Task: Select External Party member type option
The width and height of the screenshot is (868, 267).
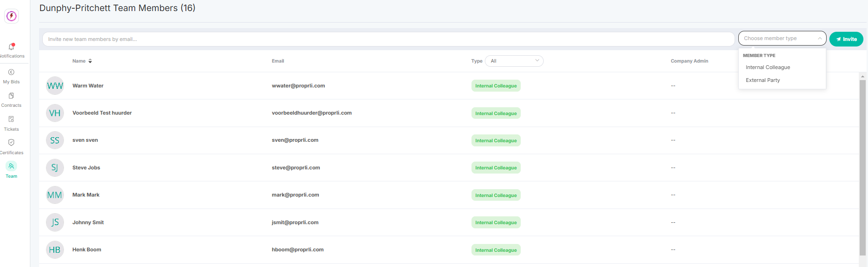Action: click(763, 80)
